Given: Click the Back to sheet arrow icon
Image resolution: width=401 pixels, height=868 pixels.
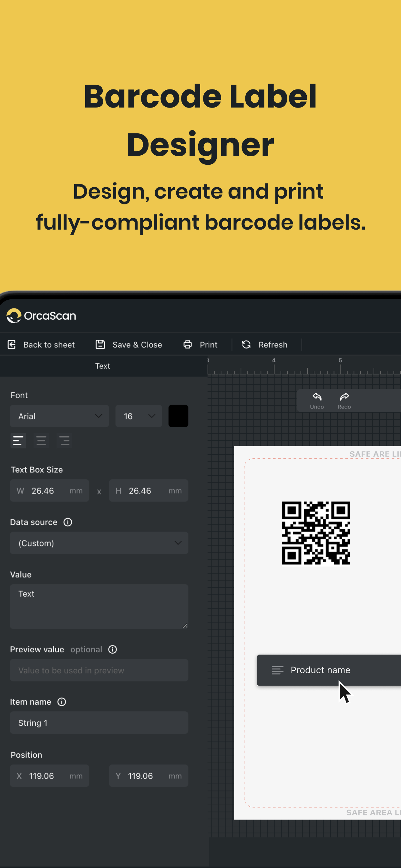Looking at the screenshot, I should (x=12, y=344).
